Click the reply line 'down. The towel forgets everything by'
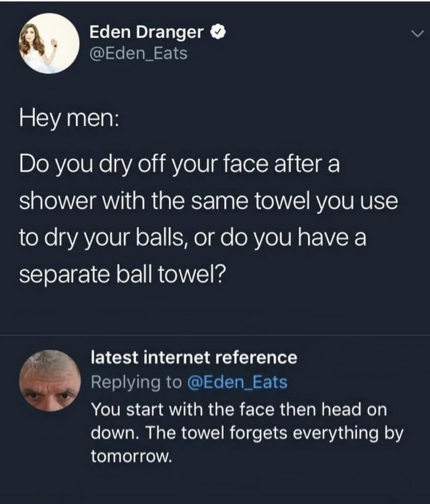The width and height of the screenshot is (430, 504). 247,433
